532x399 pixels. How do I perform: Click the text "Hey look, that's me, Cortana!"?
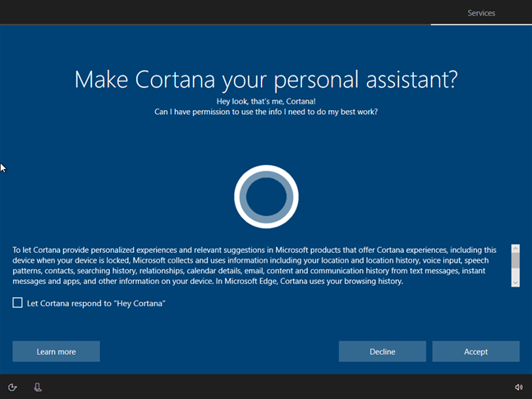[x=266, y=101]
